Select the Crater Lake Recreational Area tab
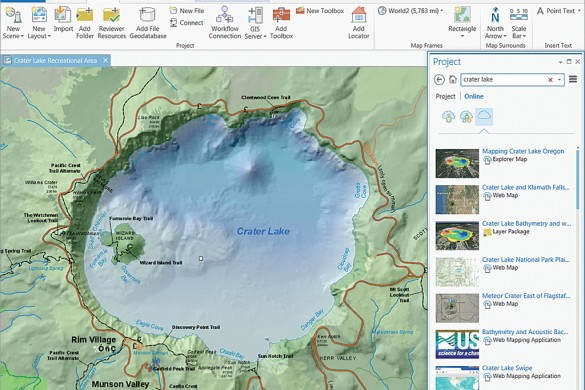585x390 pixels. [55, 60]
